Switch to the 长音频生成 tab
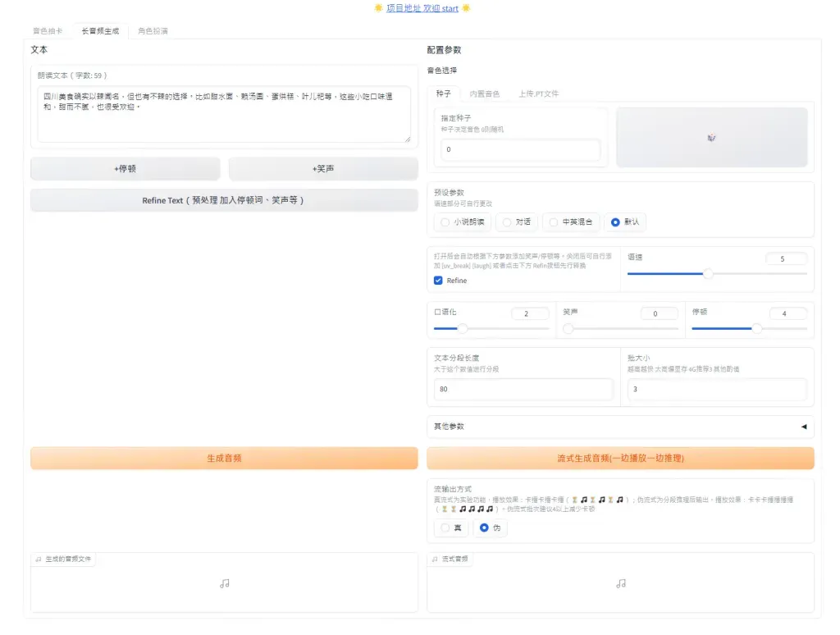 point(100,31)
